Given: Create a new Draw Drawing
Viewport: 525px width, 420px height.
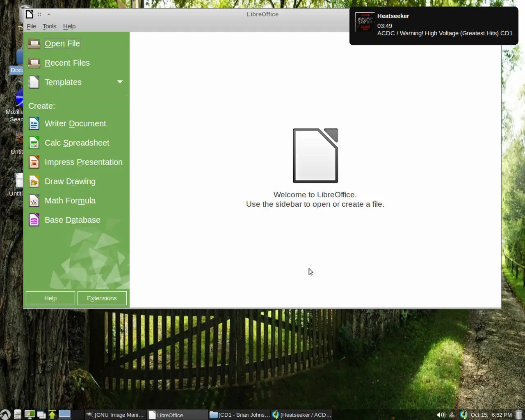Looking at the screenshot, I should click(70, 181).
